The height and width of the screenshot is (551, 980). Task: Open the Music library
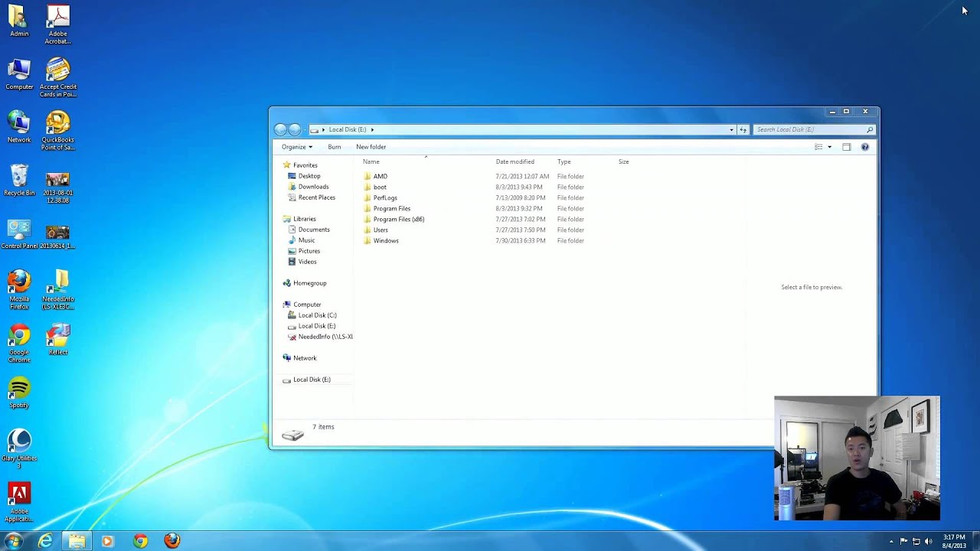click(x=306, y=240)
